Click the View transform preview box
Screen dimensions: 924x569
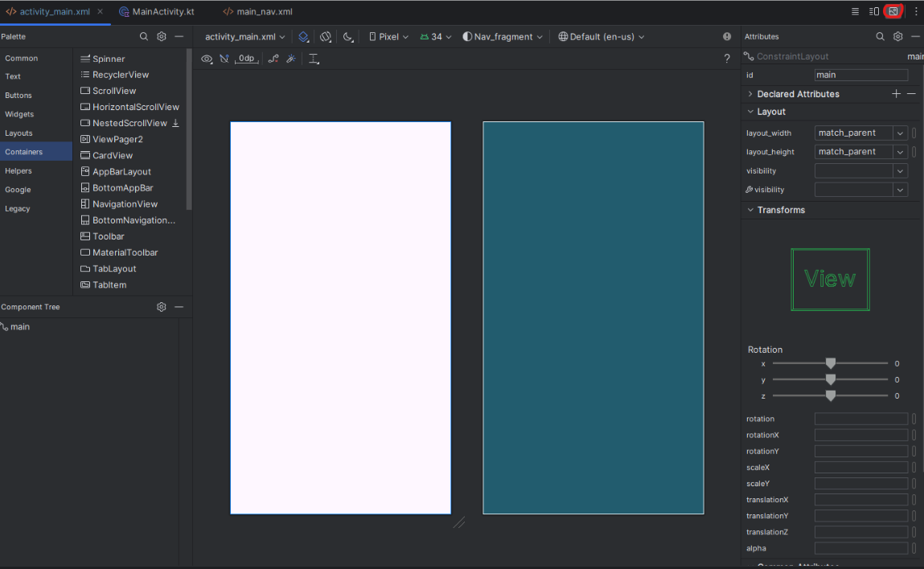click(x=830, y=279)
